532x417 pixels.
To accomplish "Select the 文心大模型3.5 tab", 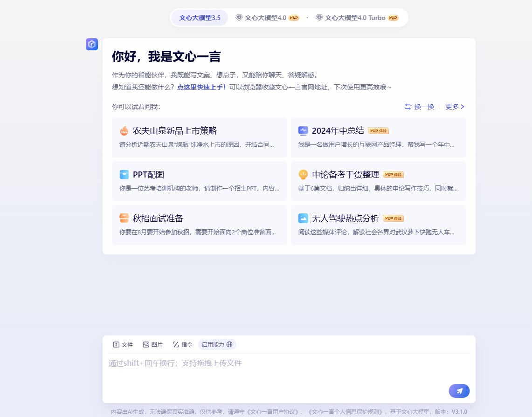I will (200, 18).
